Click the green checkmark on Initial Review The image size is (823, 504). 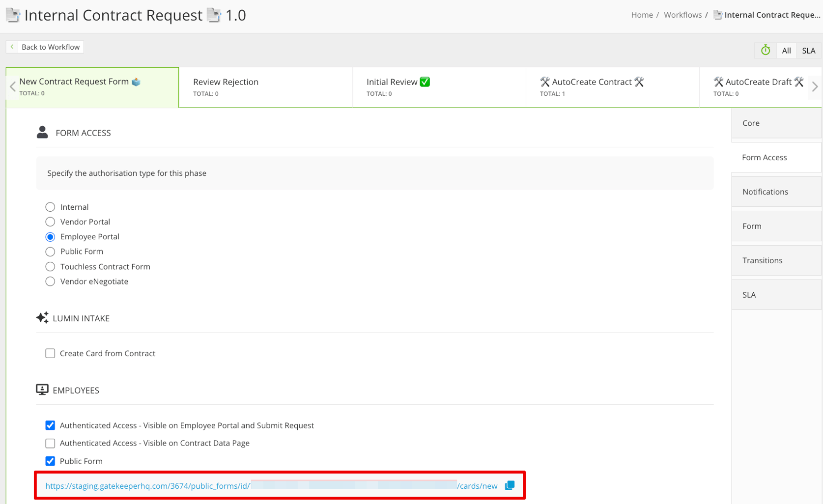click(x=425, y=82)
